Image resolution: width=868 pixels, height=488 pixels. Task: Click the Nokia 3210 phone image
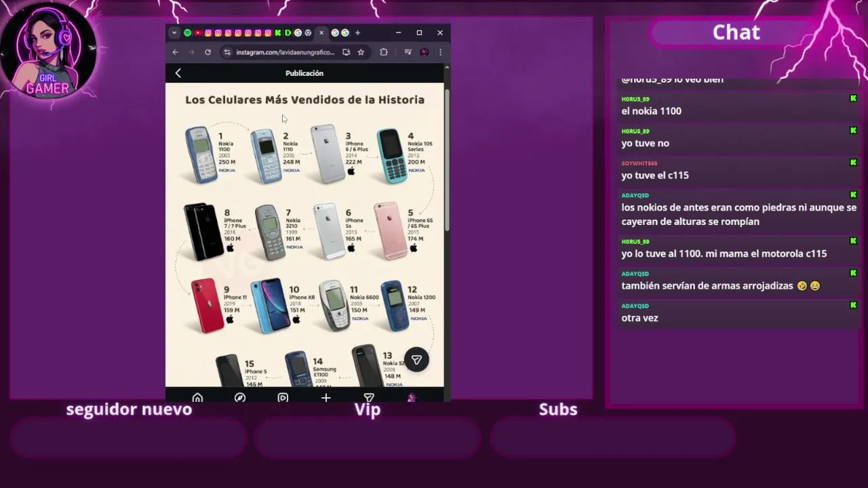[x=270, y=232]
